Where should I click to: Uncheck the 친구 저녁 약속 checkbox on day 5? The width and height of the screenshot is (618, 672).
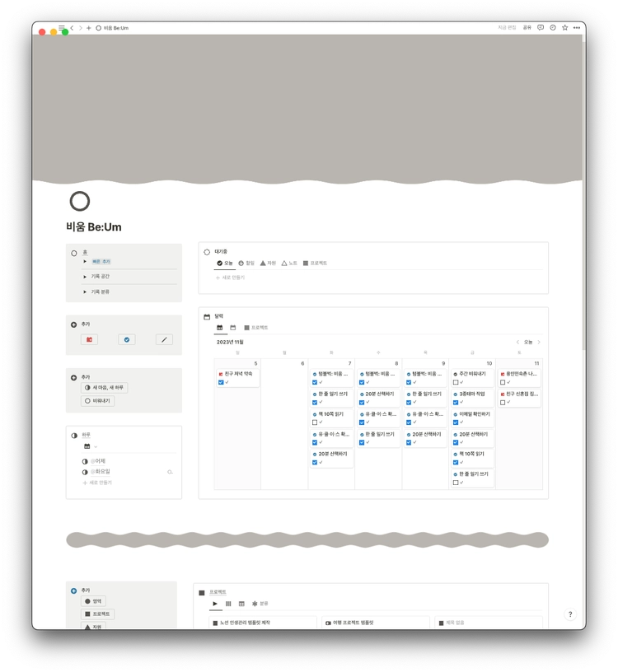coord(221,382)
